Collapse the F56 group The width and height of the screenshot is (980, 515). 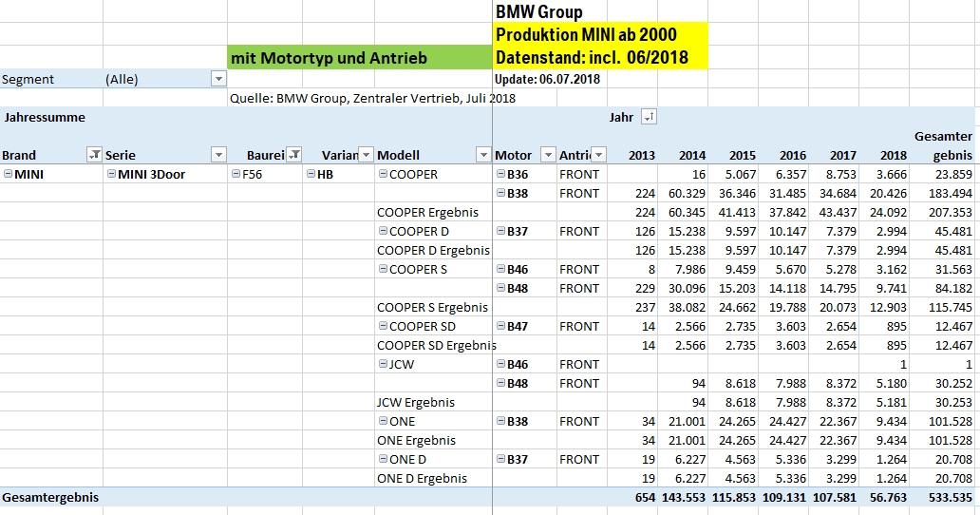[236, 174]
